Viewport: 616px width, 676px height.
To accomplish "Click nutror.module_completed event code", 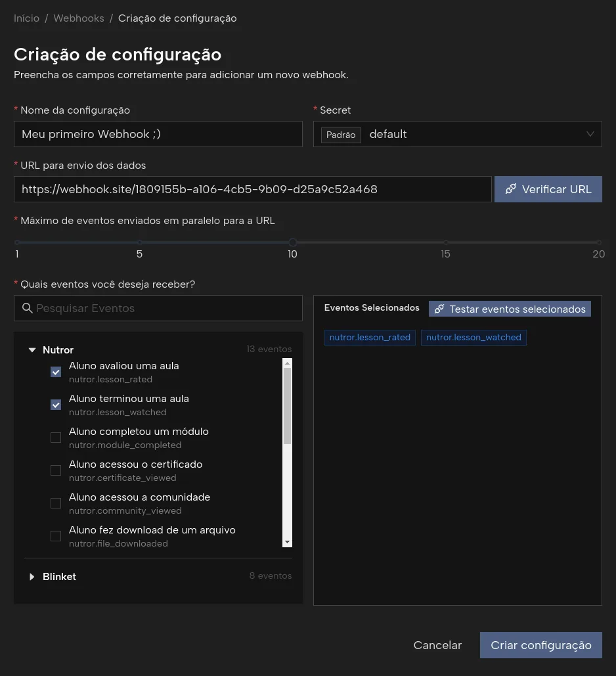I will tap(125, 445).
